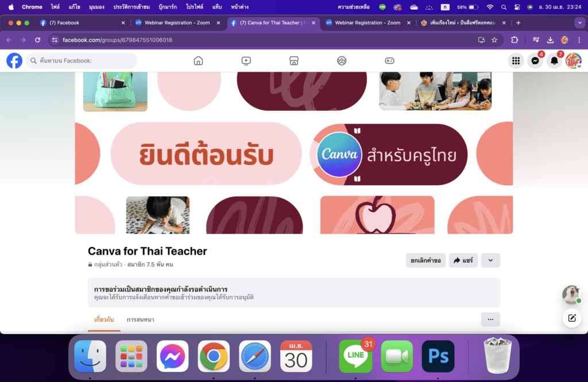This screenshot has height=382, width=588.
Task: Open the ไฟล์ menu
Action: [x=56, y=7]
